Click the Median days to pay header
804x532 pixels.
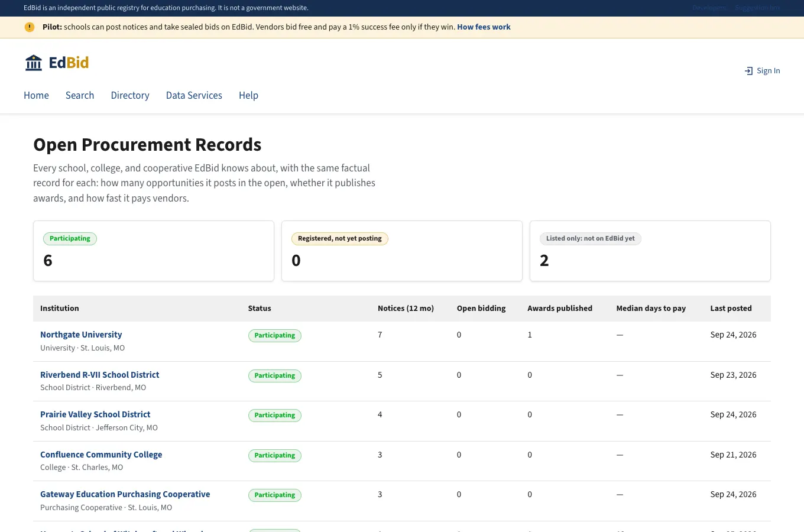651,309
